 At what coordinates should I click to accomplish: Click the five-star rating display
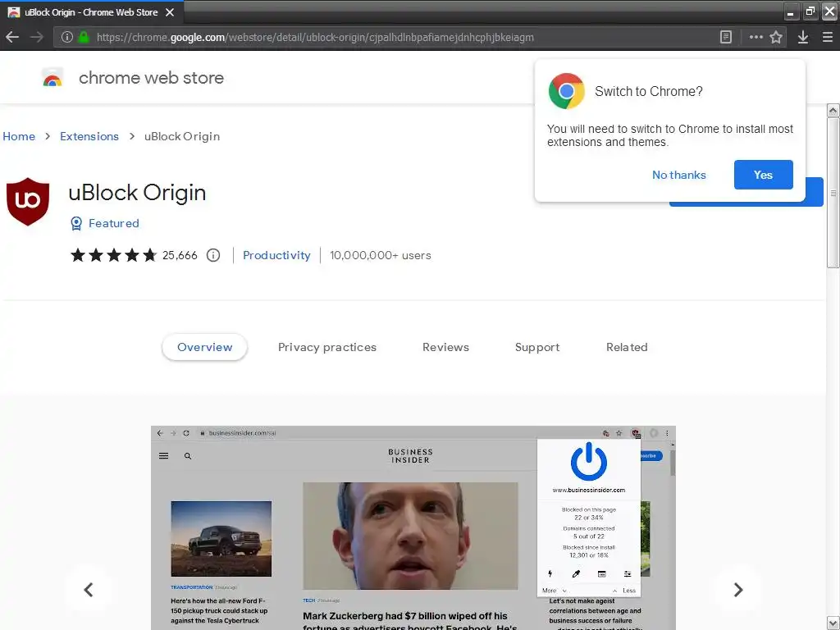coord(113,255)
